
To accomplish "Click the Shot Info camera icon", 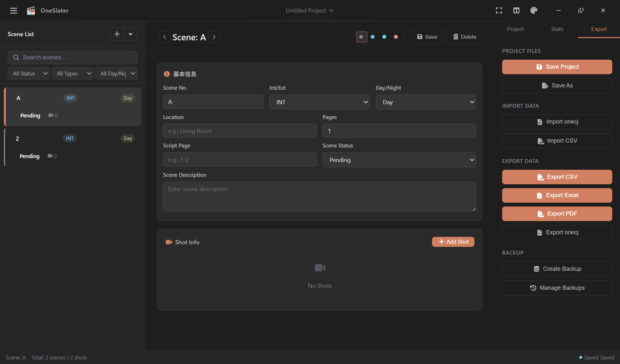I will [x=169, y=242].
